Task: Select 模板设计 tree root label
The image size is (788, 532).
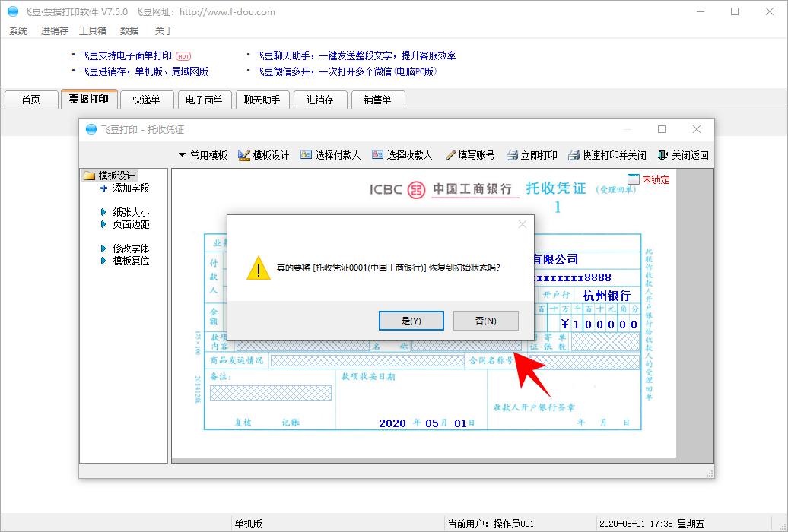Action: [x=116, y=176]
